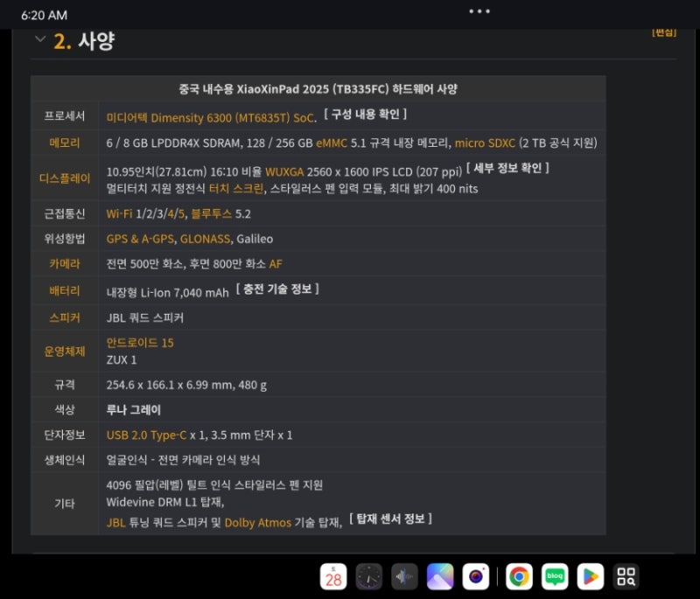This screenshot has width=700, height=599.
Task: Launch the sound recorder app in dock
Action: pyautogui.click(x=404, y=576)
